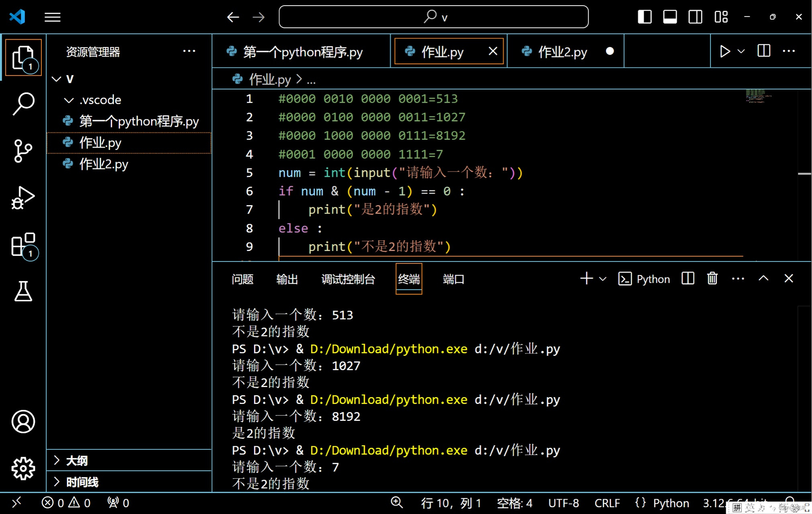Select 作业.py in the explorer tree
The image size is (812, 514).
tap(129, 143)
